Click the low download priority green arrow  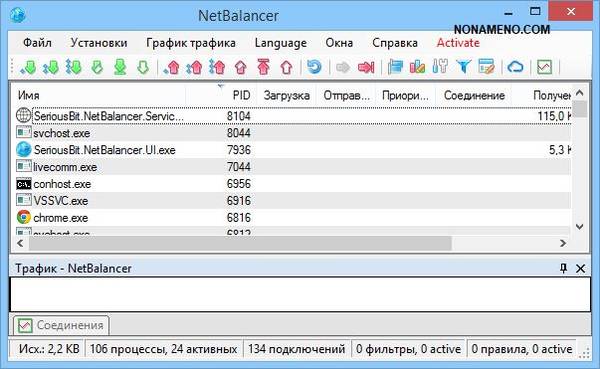pyautogui.click(x=28, y=67)
